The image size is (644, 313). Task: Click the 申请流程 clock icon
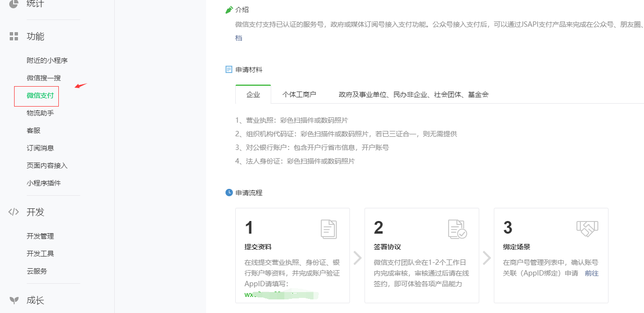coord(229,193)
